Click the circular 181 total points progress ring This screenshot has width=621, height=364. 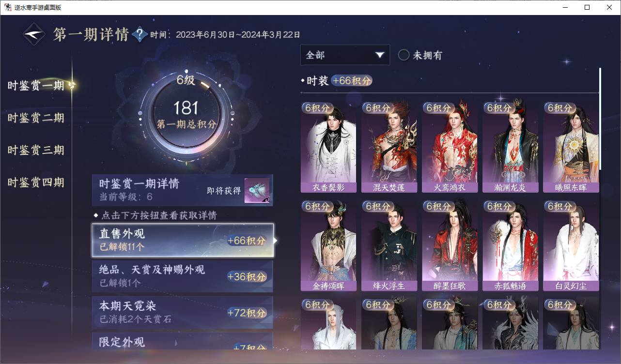pyautogui.click(x=186, y=116)
